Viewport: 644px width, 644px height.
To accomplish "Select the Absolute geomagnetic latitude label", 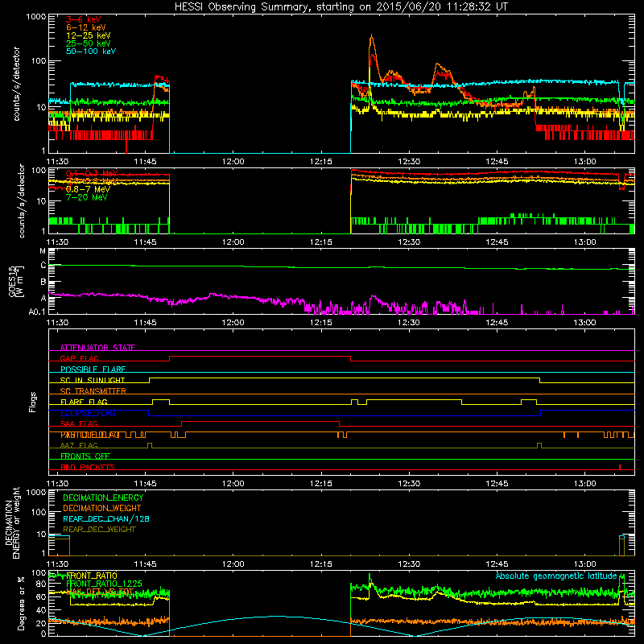I will 556,576.
